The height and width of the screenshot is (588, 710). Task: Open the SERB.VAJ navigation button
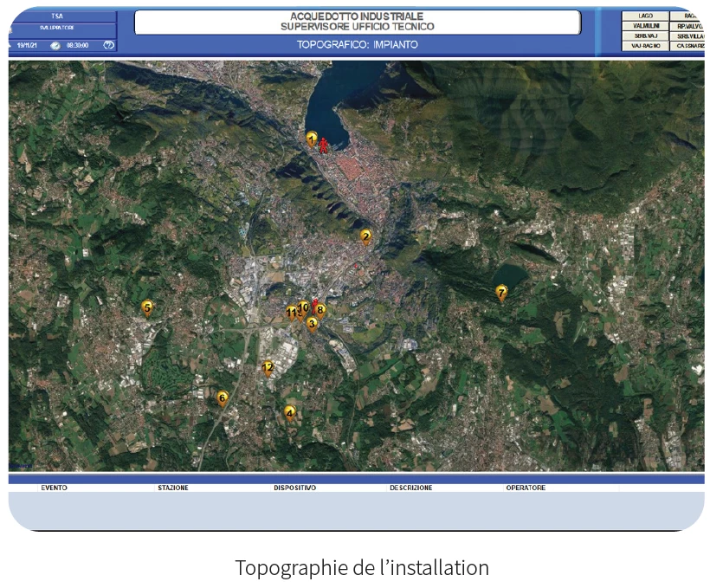[x=645, y=36]
